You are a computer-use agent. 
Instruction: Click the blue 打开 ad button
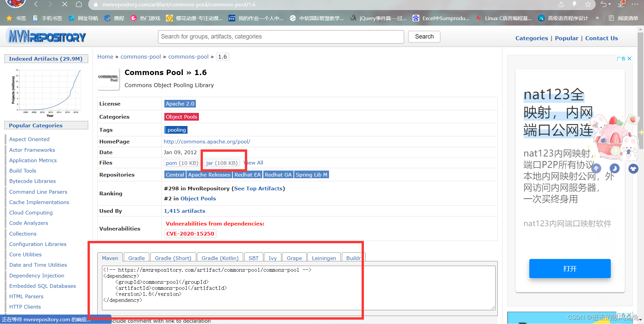coord(570,268)
